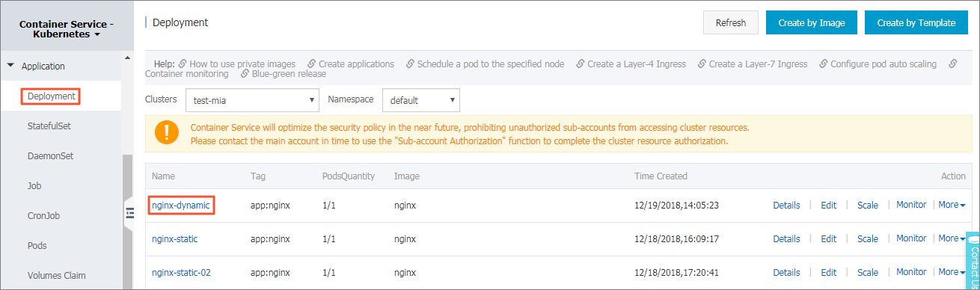Go to Pods in the sidebar

point(37,246)
